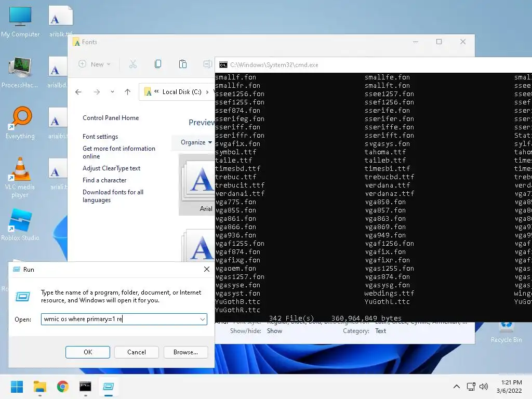This screenshot has width=532, height=399.
Task: Click YuGothR.ttc in cmd output
Action: click(237, 310)
